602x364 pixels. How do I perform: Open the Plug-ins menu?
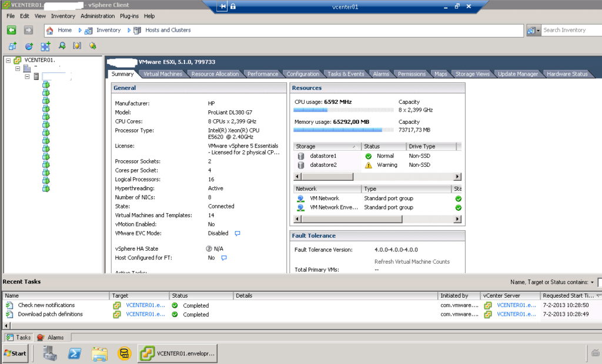129,16
